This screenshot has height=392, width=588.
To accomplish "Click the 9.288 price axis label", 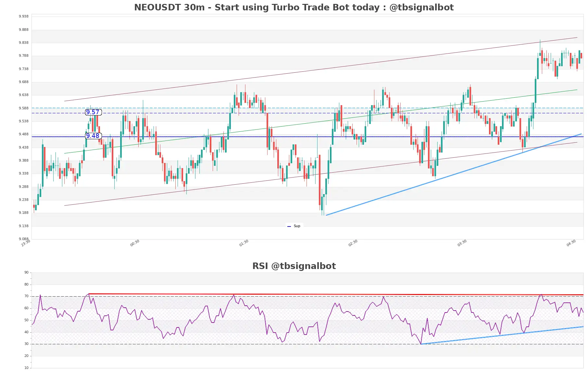I will (24, 187).
